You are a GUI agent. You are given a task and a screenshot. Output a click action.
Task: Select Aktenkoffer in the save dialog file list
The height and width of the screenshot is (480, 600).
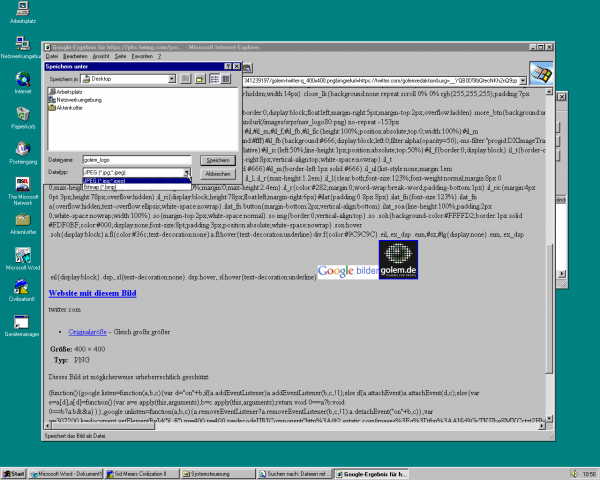pyautogui.click(x=65, y=108)
